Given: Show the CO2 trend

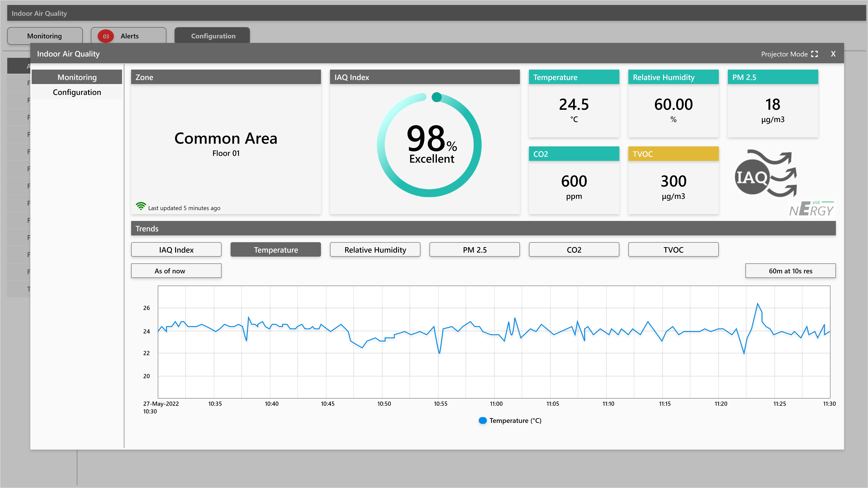Looking at the screenshot, I should [574, 250].
